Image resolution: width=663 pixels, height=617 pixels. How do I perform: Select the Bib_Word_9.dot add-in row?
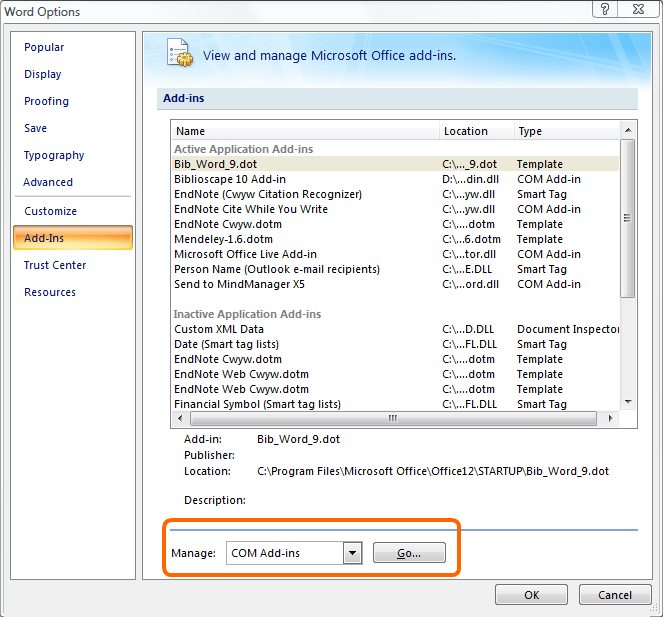pyautogui.click(x=395, y=164)
